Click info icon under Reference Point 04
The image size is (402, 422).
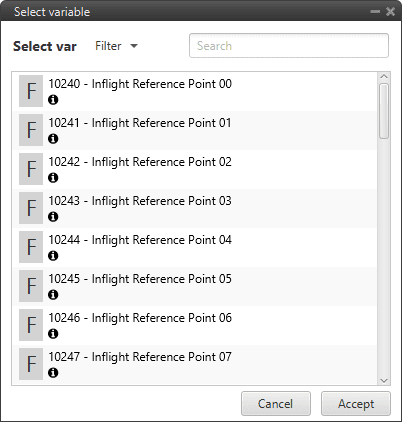pos(53,256)
